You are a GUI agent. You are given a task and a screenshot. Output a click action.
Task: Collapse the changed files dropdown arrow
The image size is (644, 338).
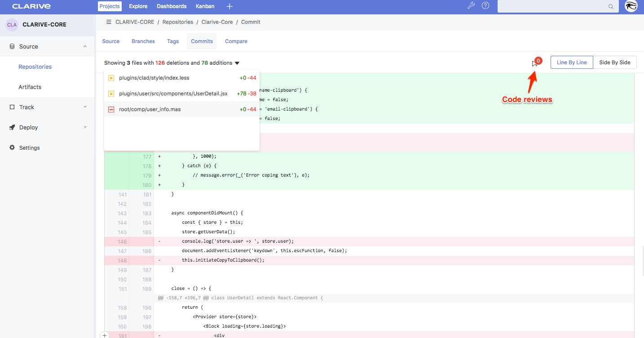[x=237, y=63]
